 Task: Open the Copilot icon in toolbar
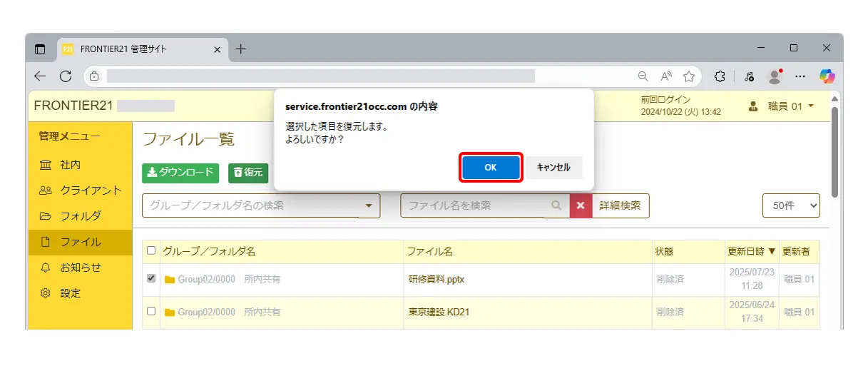click(827, 76)
